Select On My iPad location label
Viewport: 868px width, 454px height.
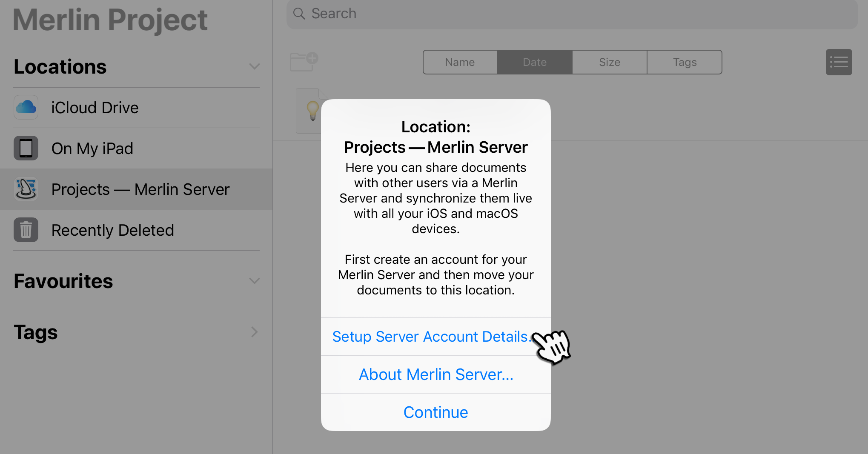tap(92, 148)
